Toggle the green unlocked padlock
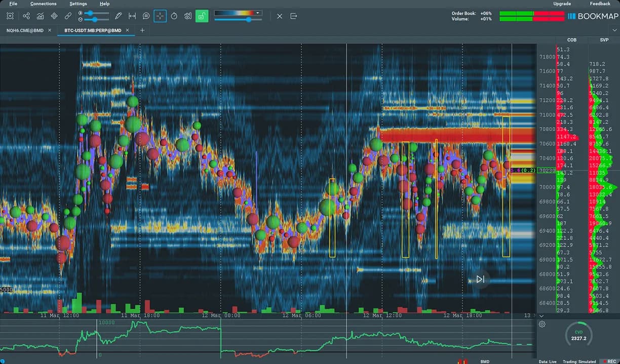620x364 pixels. pyautogui.click(x=202, y=16)
